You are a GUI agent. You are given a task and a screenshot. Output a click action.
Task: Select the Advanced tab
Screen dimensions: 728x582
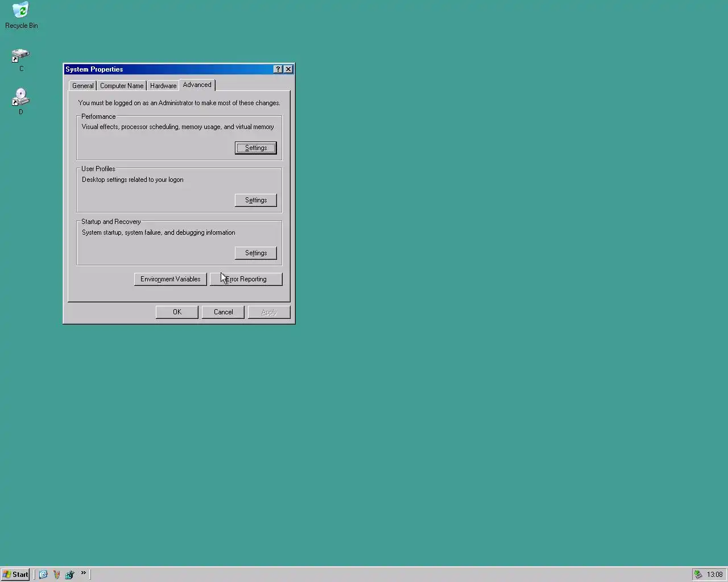(197, 85)
